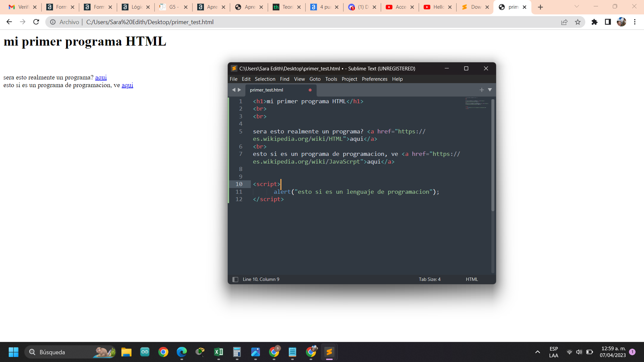Click the unsaved dot on primer_test.html tab
The height and width of the screenshot is (362, 644).
tap(310, 90)
